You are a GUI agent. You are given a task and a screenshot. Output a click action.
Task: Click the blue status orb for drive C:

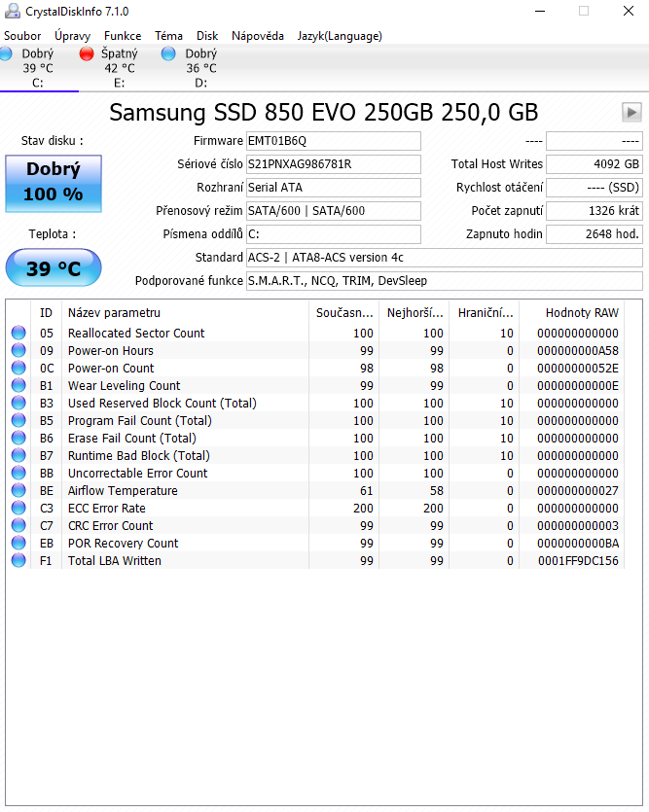[x=6, y=53]
